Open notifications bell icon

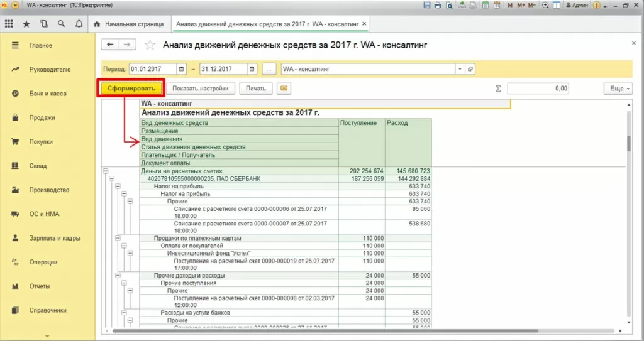coord(79,24)
